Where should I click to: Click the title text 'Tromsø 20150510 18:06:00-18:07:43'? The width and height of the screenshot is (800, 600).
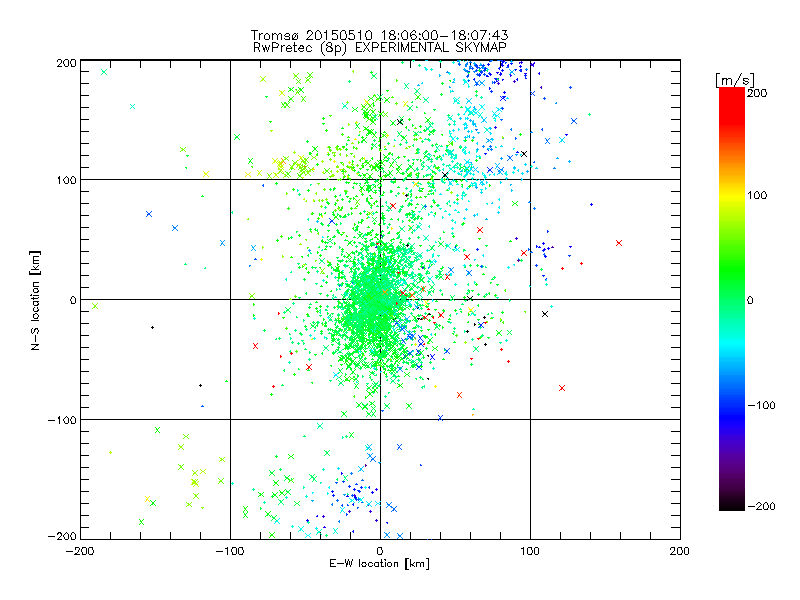click(x=379, y=35)
